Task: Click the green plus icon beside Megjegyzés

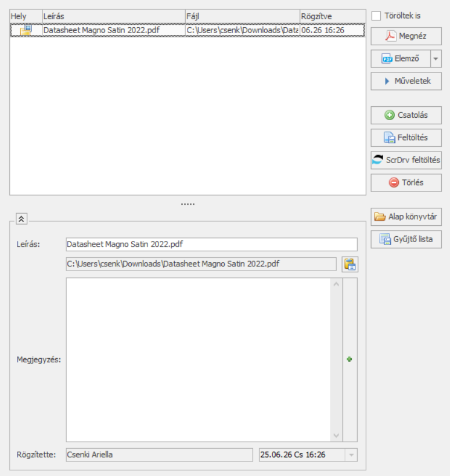Action: click(350, 359)
